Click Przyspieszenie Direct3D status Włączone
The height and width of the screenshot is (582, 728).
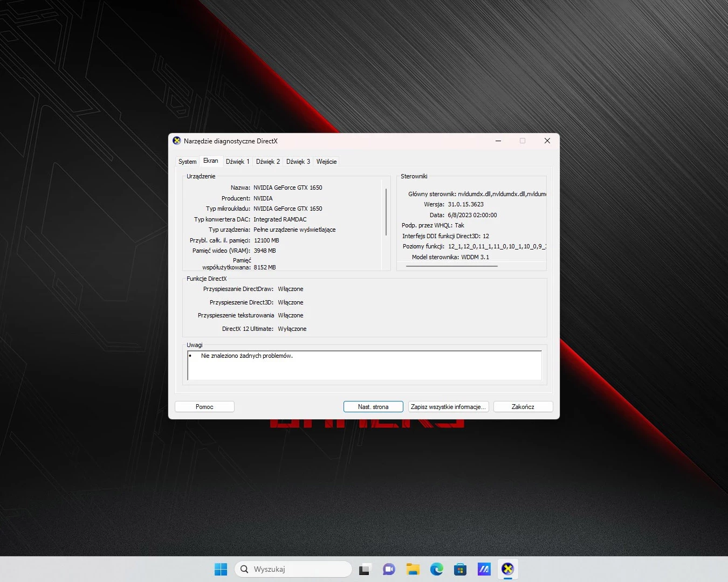291,302
